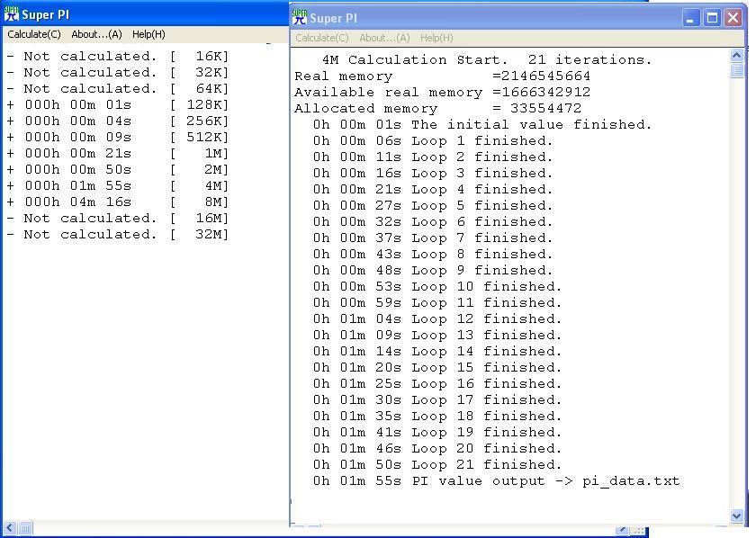Maximize the right Super PI window
The image size is (756, 538).
[712, 18]
